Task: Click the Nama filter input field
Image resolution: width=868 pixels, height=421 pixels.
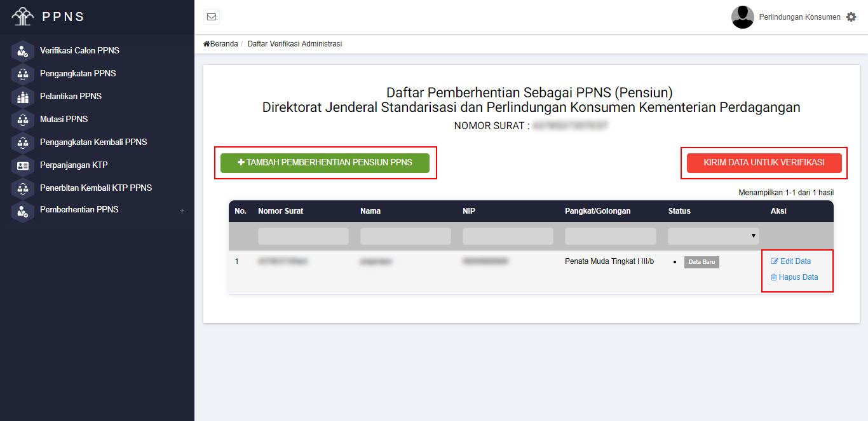Action: pos(405,236)
